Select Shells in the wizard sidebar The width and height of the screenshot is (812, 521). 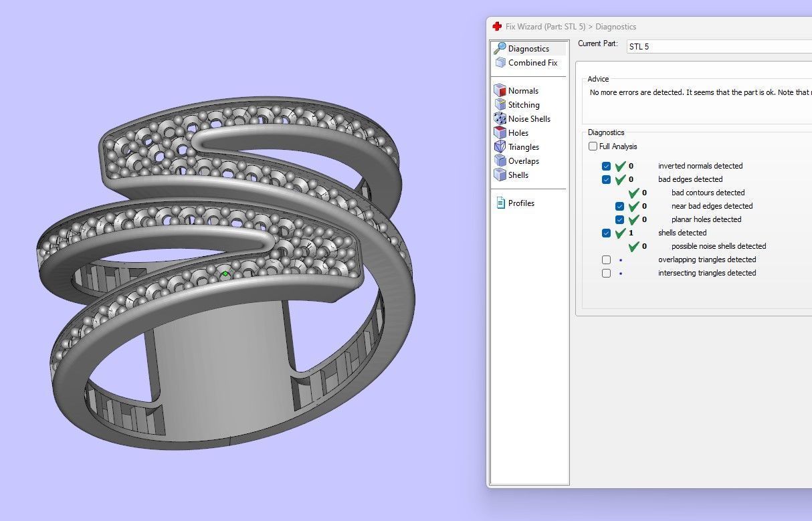tap(518, 175)
